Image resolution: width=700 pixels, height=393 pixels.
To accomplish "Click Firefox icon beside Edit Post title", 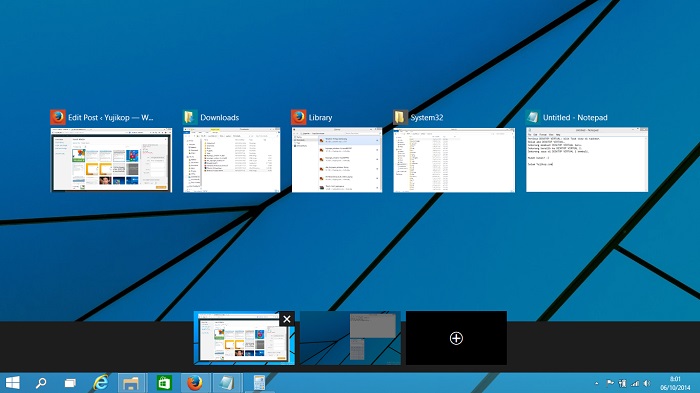I will [x=58, y=117].
